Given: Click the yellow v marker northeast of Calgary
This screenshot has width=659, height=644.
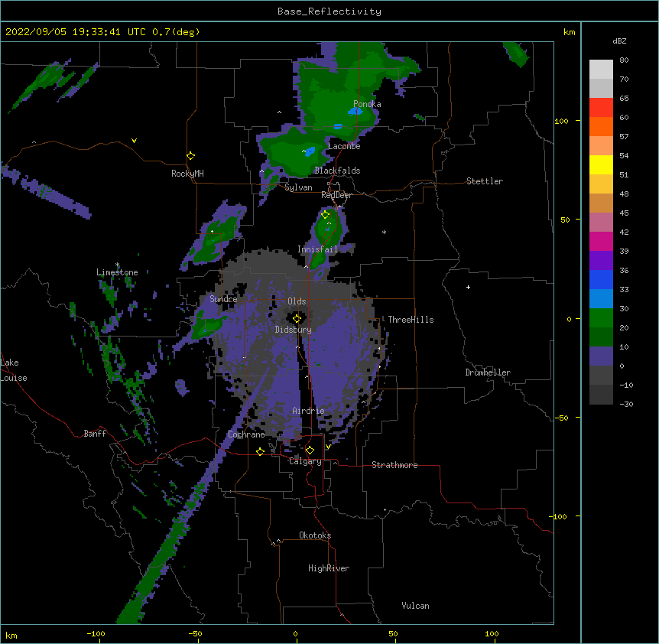Looking at the screenshot, I should 328,447.
